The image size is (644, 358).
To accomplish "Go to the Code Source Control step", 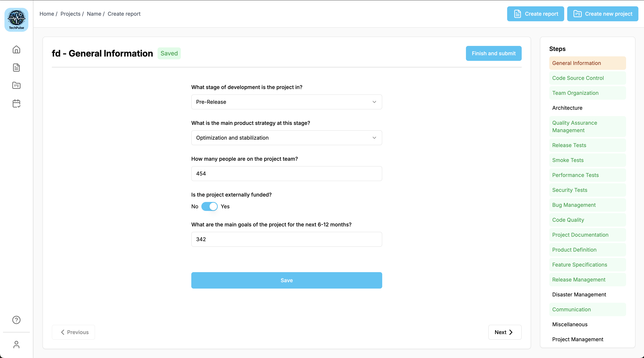I will [x=578, y=78].
